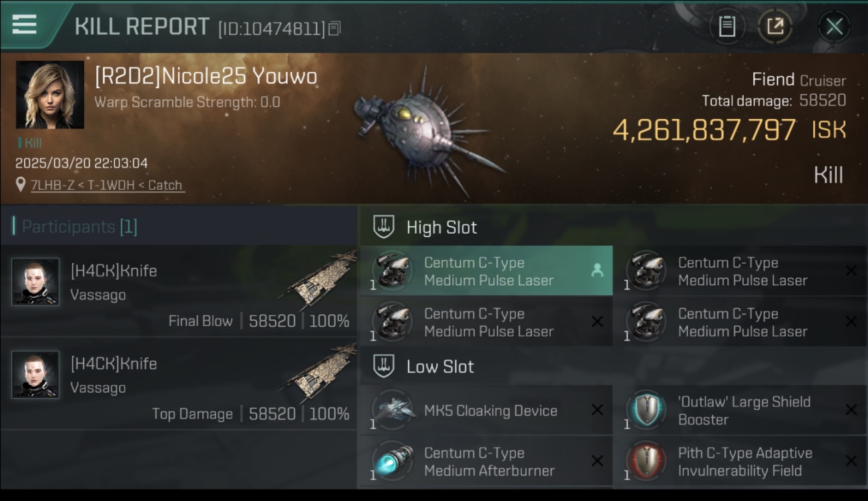Open the 7LHB-Z < T-1WDH < Catch location link
The width and height of the screenshot is (868, 501).
click(107, 185)
